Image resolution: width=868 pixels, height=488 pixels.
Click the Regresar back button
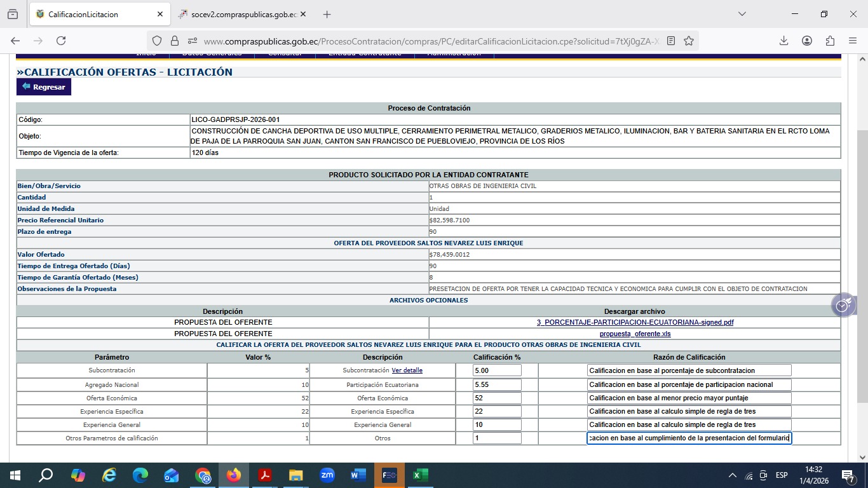tap(44, 87)
